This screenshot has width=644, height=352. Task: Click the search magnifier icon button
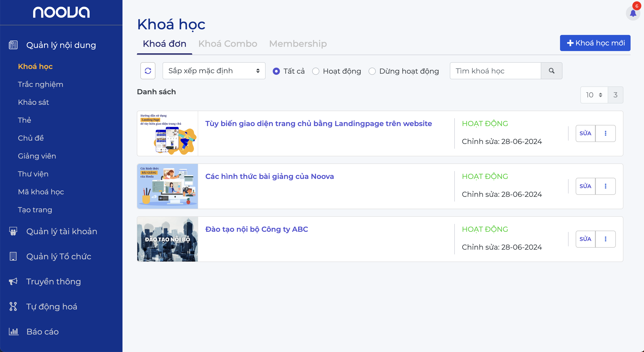[x=552, y=71]
